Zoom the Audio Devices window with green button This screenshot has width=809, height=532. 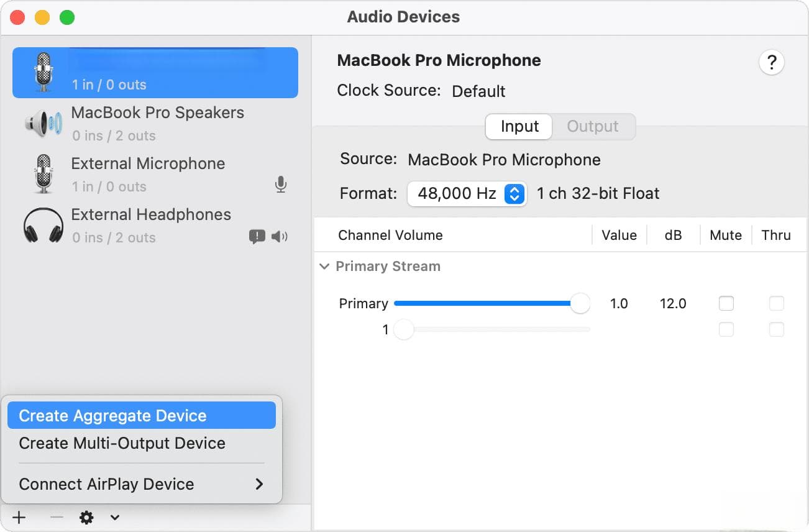pyautogui.click(x=67, y=17)
